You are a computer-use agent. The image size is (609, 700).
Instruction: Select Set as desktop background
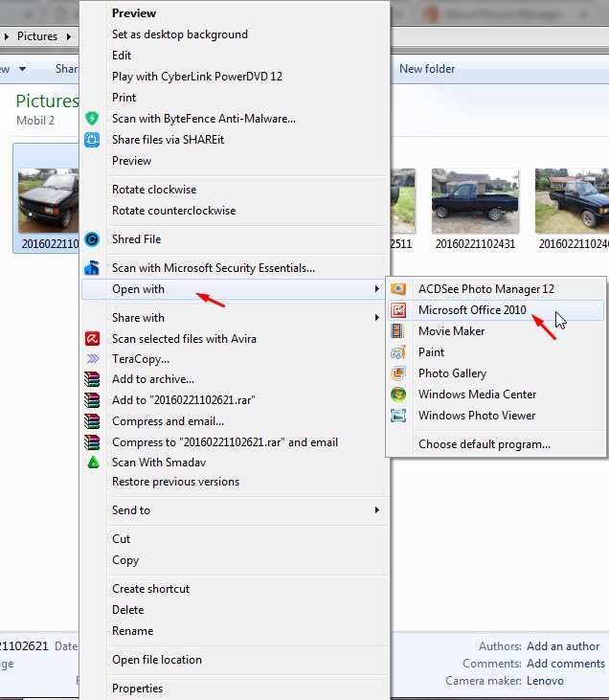tap(180, 34)
